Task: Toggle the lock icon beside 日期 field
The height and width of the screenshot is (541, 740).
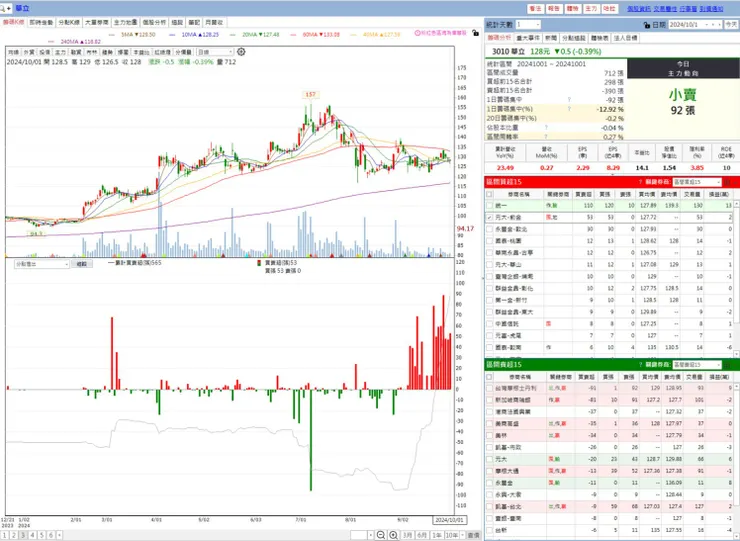Action: (x=647, y=25)
